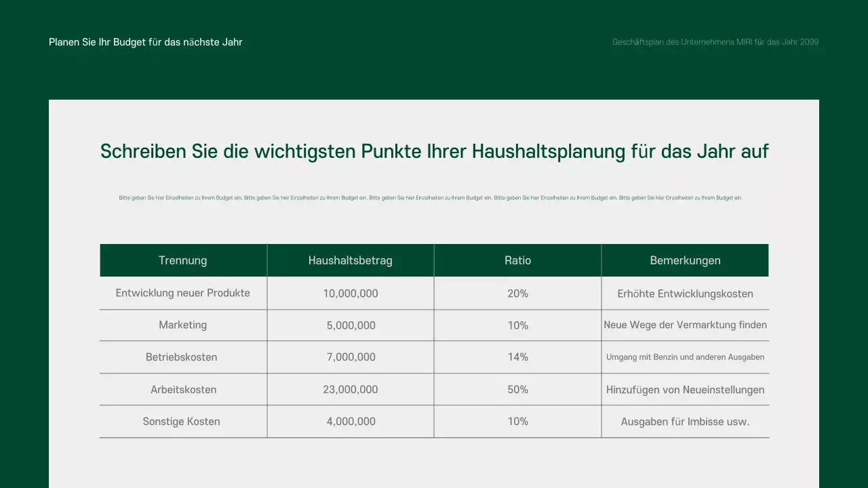Click the 20% ratio cell
Viewport: 868px width, 488px height.
[517, 293]
